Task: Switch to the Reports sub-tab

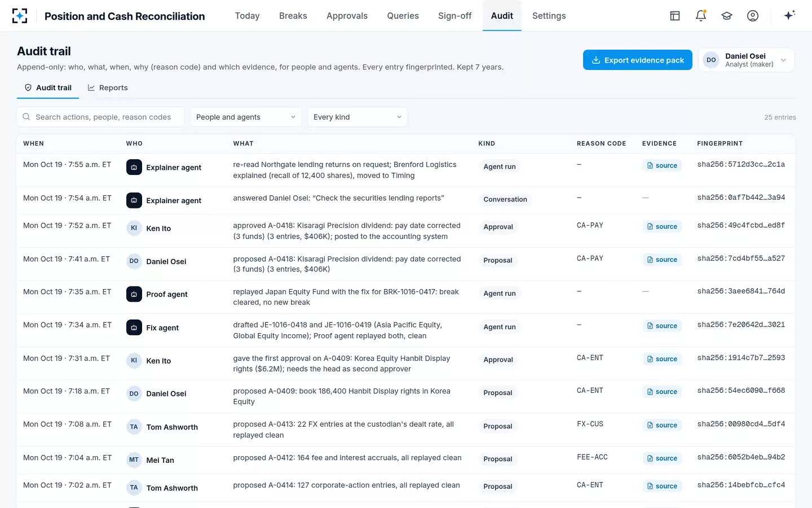Action: 108,87
